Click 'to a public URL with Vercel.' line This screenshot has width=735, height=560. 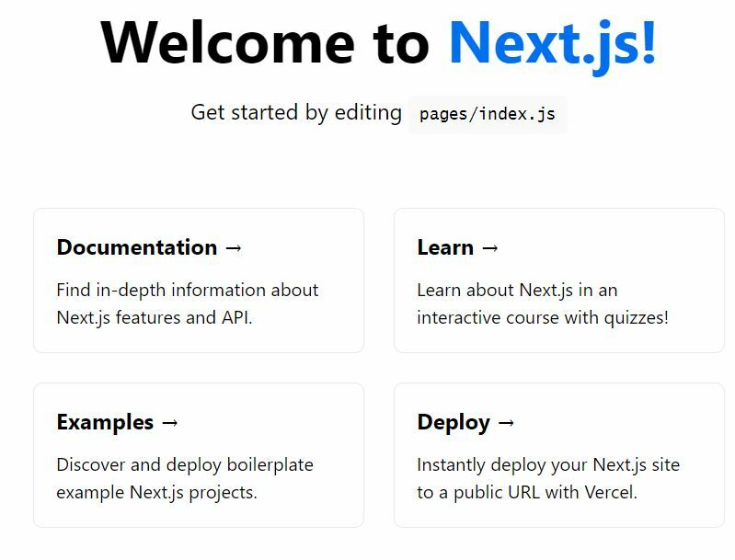point(527,493)
